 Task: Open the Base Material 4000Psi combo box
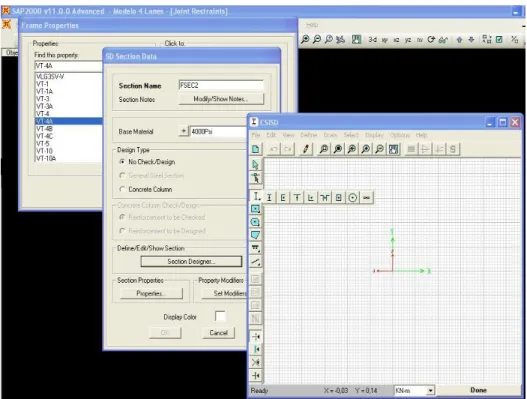218,131
